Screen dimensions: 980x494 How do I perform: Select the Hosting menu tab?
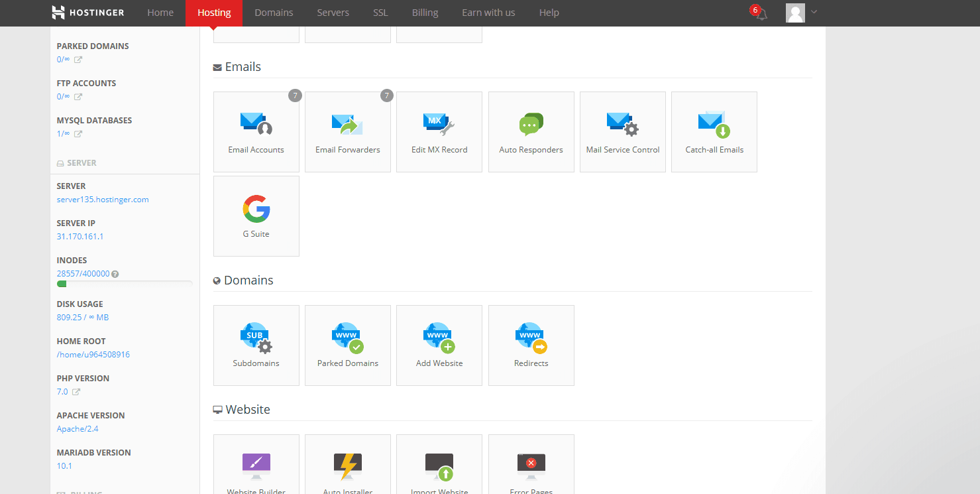[x=214, y=13]
